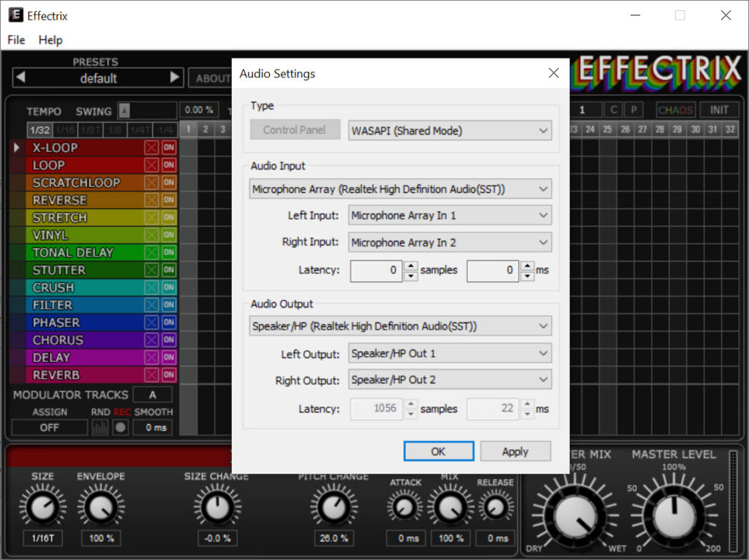Click the P pattern paste button
This screenshot has width=749, height=560.
(634, 110)
